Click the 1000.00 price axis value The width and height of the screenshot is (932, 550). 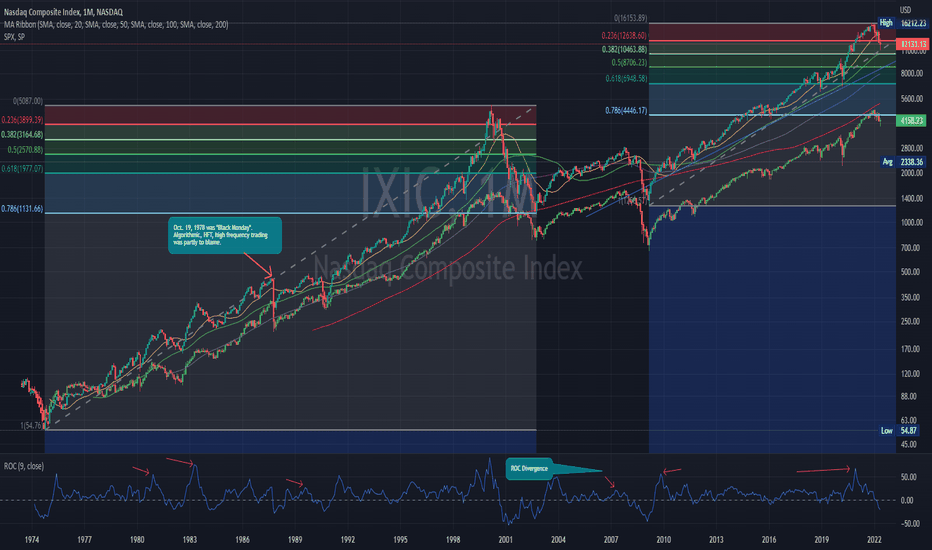coord(912,222)
